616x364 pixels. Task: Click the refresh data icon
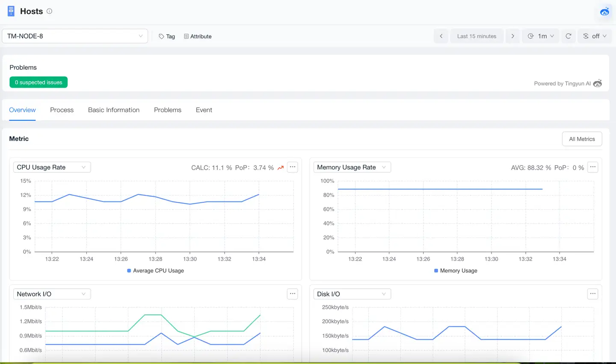pos(568,36)
